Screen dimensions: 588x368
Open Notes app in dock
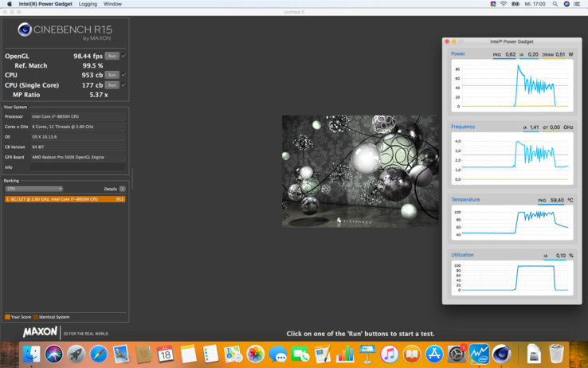click(188, 354)
